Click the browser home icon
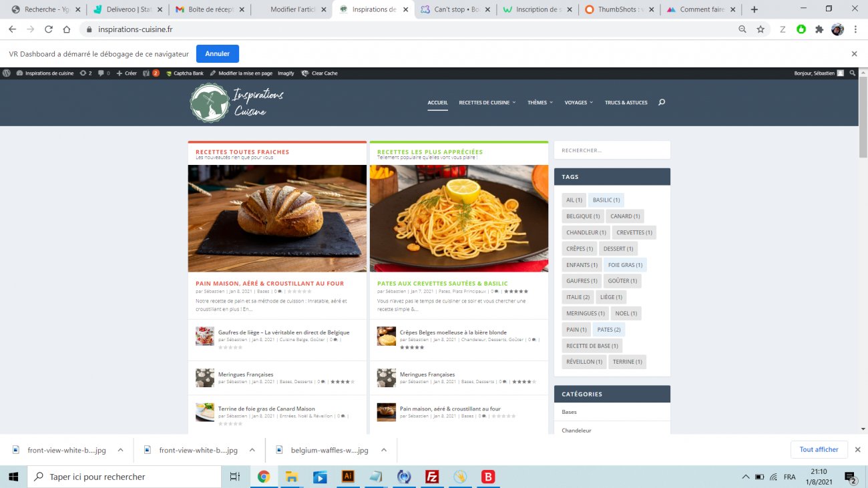 [x=66, y=29]
